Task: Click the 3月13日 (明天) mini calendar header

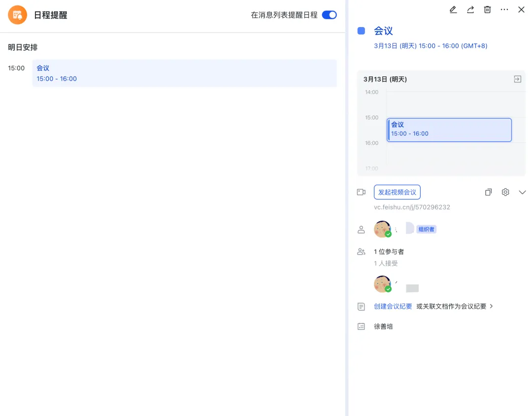Action: click(x=385, y=79)
